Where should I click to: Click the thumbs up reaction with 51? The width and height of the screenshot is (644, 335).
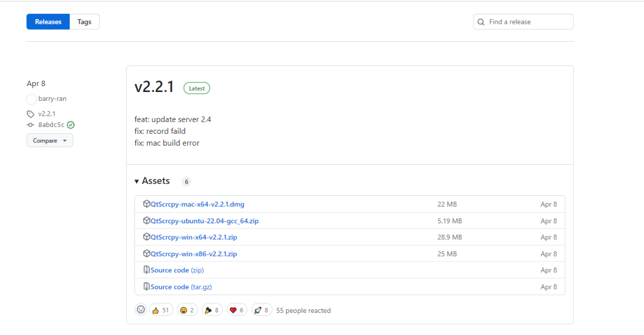(161, 310)
